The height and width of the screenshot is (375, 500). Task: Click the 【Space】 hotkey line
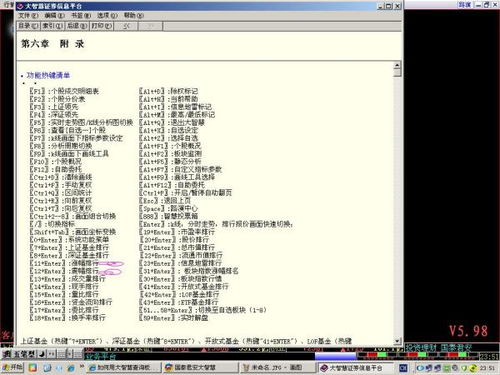pos(168,208)
